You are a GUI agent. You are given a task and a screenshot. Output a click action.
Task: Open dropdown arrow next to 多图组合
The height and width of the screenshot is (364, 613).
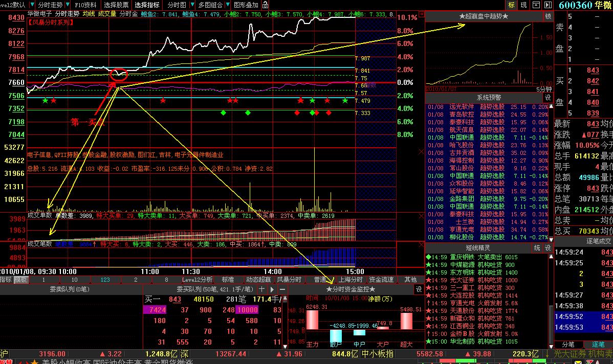228,5
